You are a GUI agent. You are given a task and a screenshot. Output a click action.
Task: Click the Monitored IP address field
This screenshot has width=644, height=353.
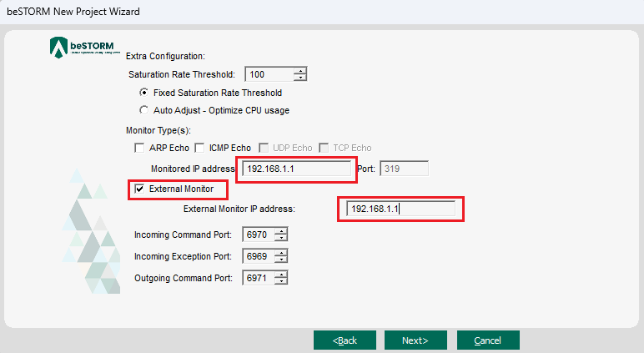[x=296, y=169]
